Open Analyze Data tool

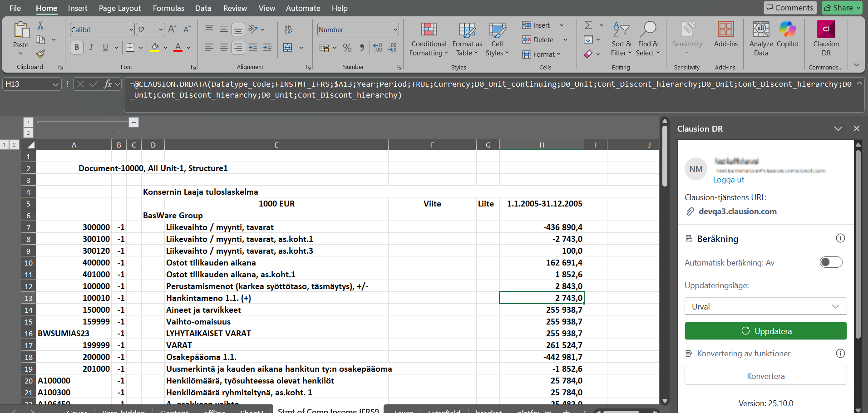[x=761, y=39]
